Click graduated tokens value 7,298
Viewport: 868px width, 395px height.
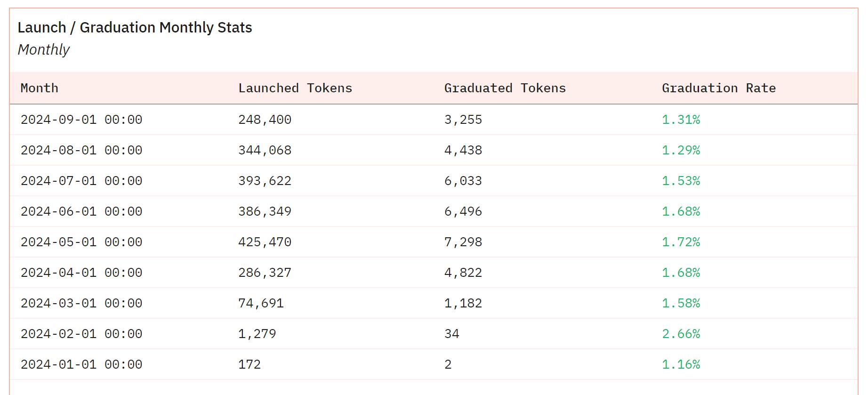click(463, 242)
